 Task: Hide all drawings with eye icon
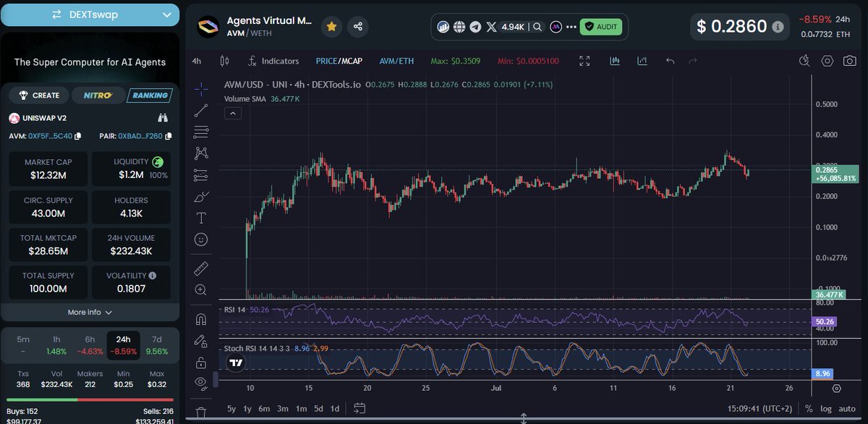coord(201,383)
